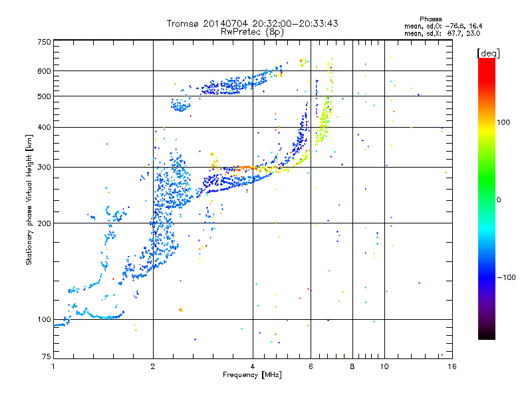Viewport: 532px width, 399px height.
Task: Click the 'mean, sd,X: 87.7, 23.0' line
Action: (442, 33)
